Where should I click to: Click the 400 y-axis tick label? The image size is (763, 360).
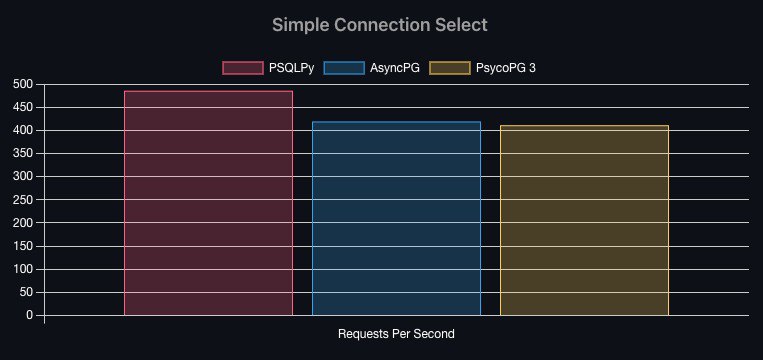[x=22, y=130]
